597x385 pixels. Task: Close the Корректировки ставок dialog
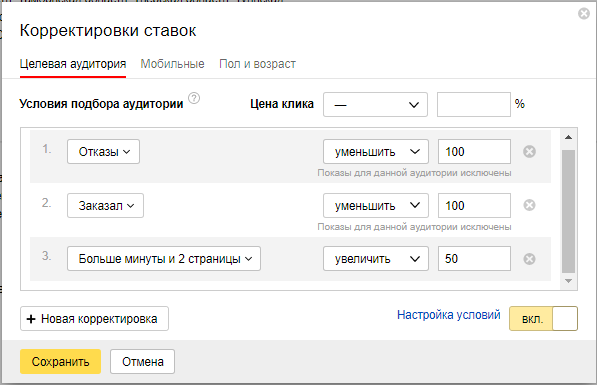584,14
